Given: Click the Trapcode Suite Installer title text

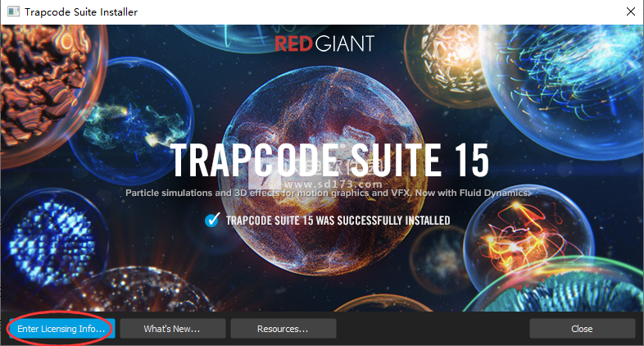Looking at the screenshot, I should (82, 12).
